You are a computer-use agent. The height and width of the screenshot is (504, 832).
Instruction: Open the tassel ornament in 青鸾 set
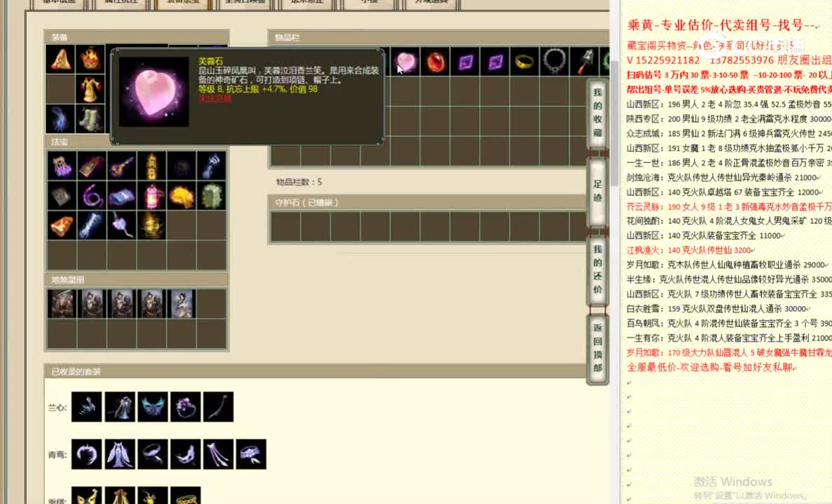tap(218, 454)
